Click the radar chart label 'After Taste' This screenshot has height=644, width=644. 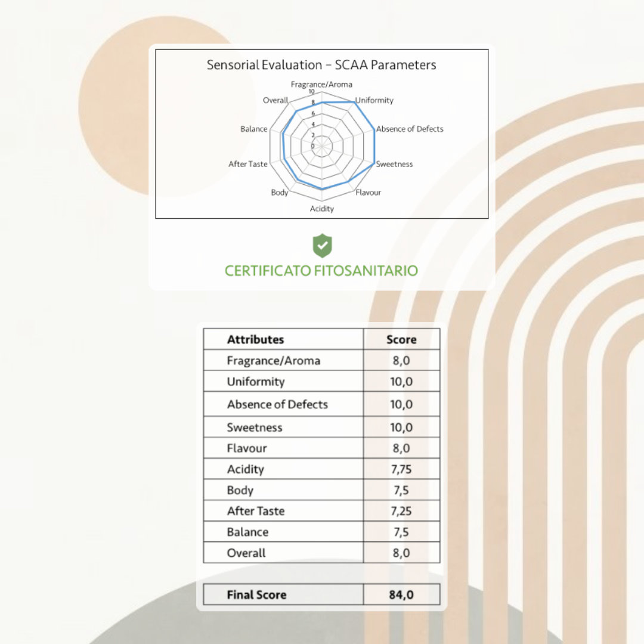click(247, 164)
